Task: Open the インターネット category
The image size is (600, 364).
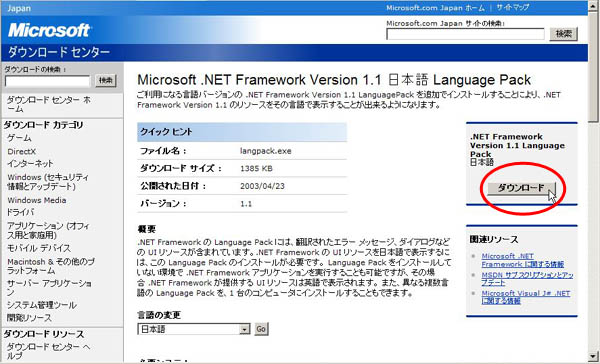Action: coord(30,163)
